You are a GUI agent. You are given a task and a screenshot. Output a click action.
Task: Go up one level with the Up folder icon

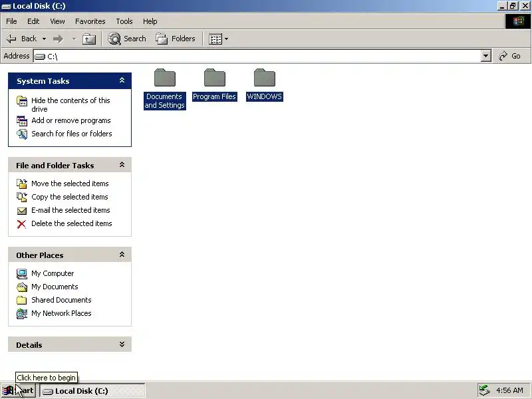point(89,39)
